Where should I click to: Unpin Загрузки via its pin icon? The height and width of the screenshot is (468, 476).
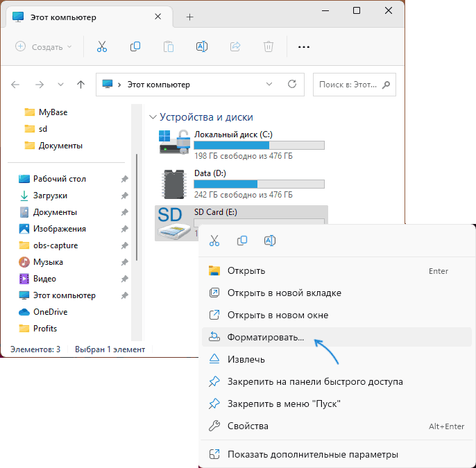point(124,196)
